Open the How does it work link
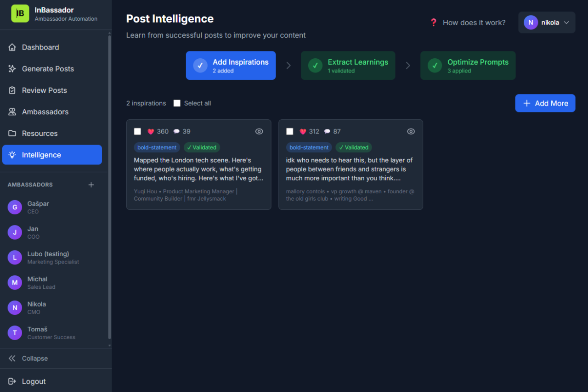This screenshot has width=588, height=392. (x=474, y=22)
